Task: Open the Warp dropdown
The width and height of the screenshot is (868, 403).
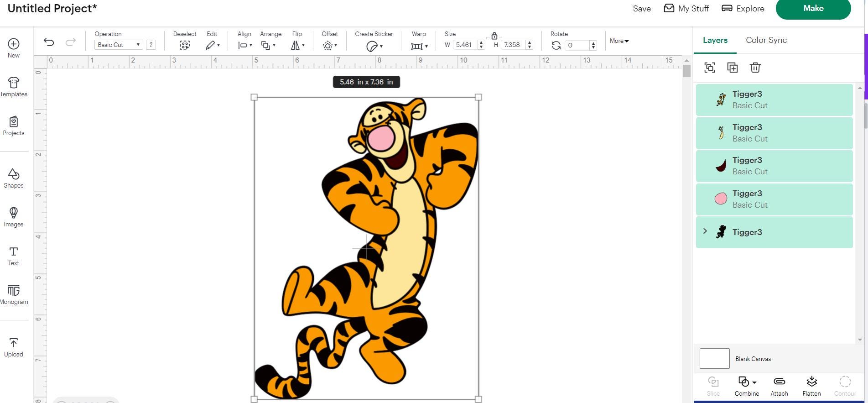Action: (419, 46)
